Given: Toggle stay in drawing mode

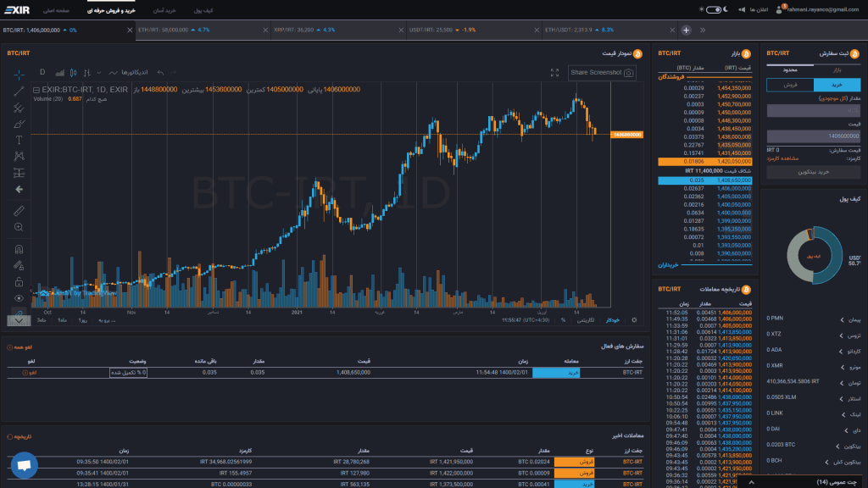Looking at the screenshot, I should (x=19, y=265).
